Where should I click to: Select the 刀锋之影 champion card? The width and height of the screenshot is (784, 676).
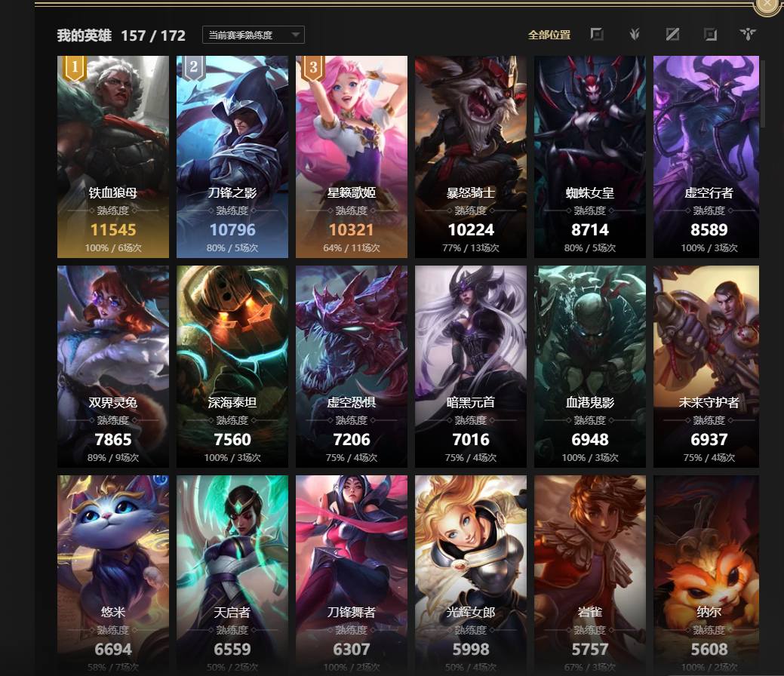coord(232,156)
